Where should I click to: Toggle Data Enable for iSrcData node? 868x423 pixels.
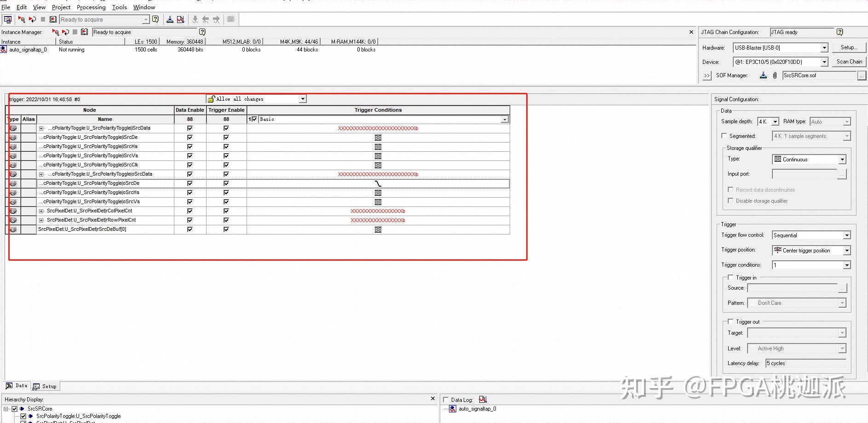click(190, 128)
